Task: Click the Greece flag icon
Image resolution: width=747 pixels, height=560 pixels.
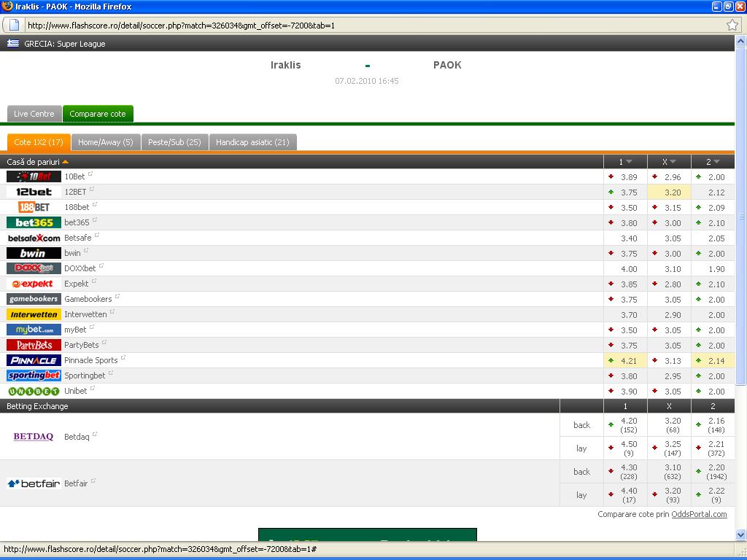Action: [x=13, y=43]
